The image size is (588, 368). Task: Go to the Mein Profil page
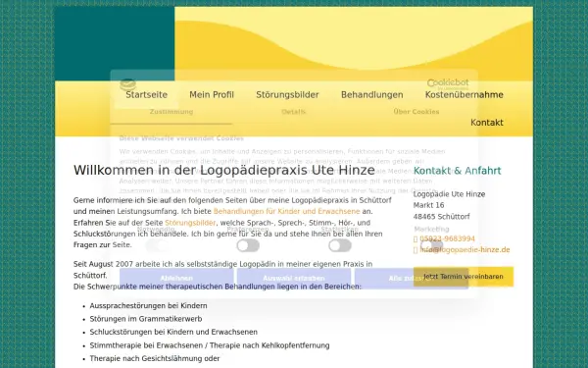point(212,94)
